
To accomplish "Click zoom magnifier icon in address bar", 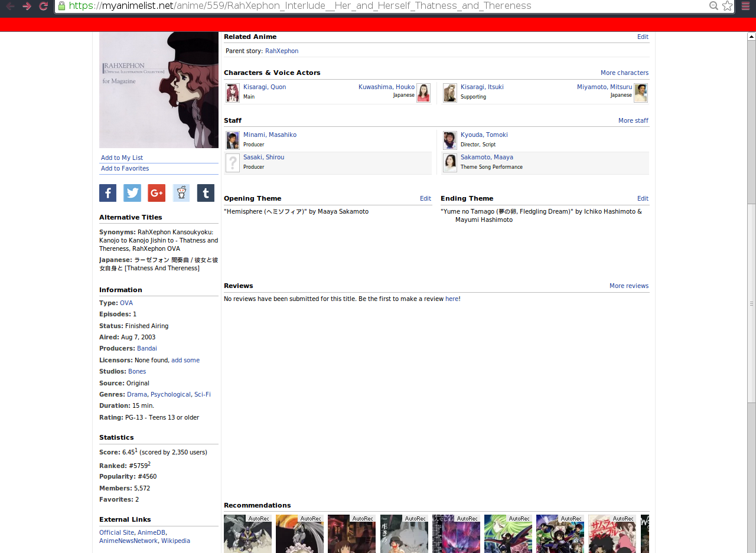I will [x=713, y=6].
